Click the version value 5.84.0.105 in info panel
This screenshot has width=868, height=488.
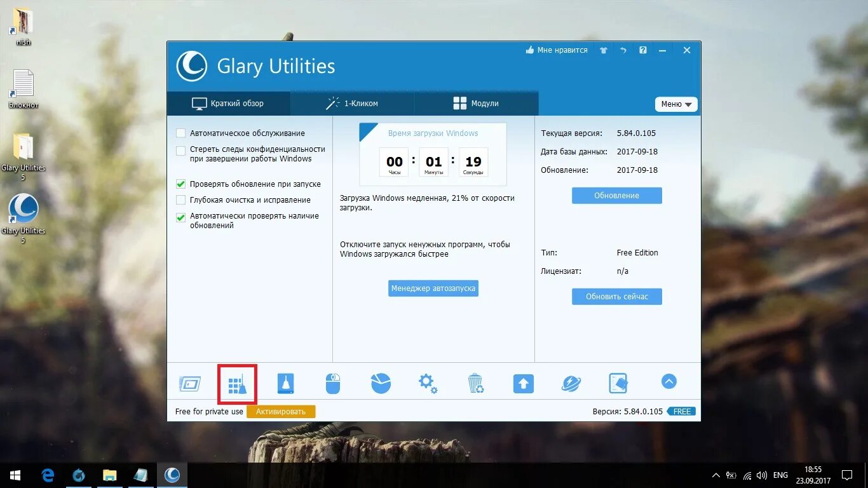click(x=636, y=133)
